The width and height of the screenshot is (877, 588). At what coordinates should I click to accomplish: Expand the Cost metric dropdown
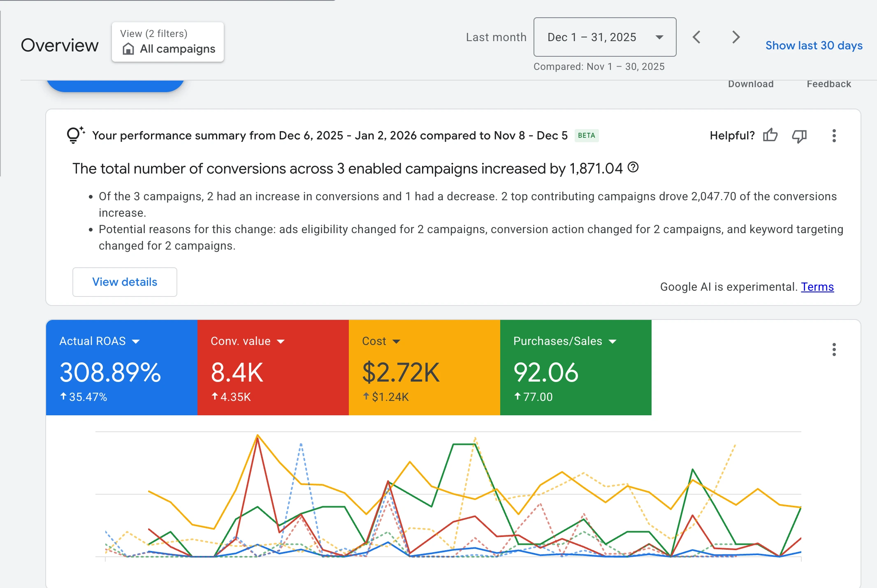pyautogui.click(x=397, y=341)
